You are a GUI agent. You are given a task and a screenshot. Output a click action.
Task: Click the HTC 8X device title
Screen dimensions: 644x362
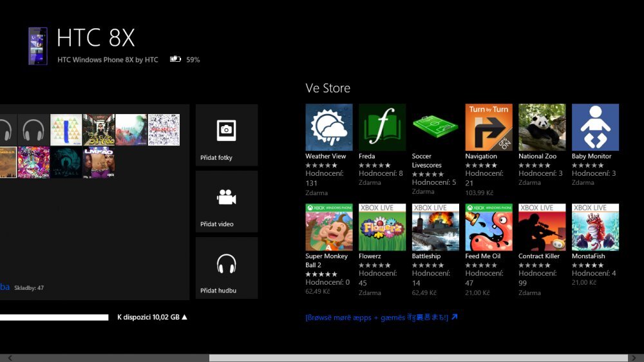click(x=95, y=38)
